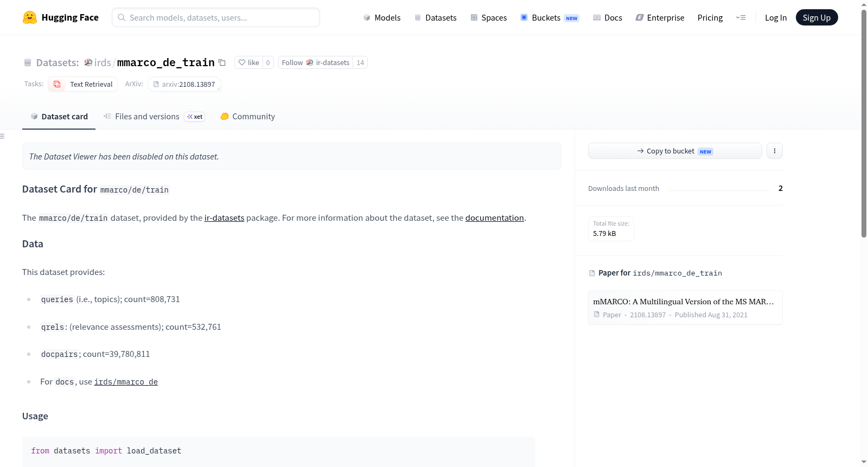Switch to Files and versions tab
The width and height of the screenshot is (868, 467).
pyautogui.click(x=154, y=117)
